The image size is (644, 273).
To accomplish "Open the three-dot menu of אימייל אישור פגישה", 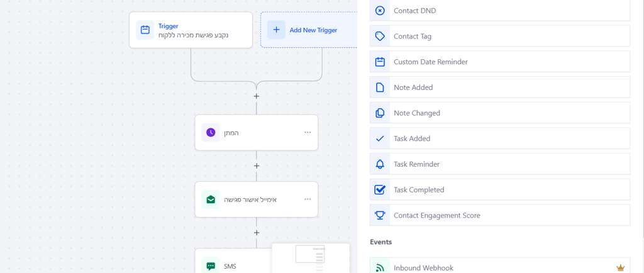I will point(308,199).
